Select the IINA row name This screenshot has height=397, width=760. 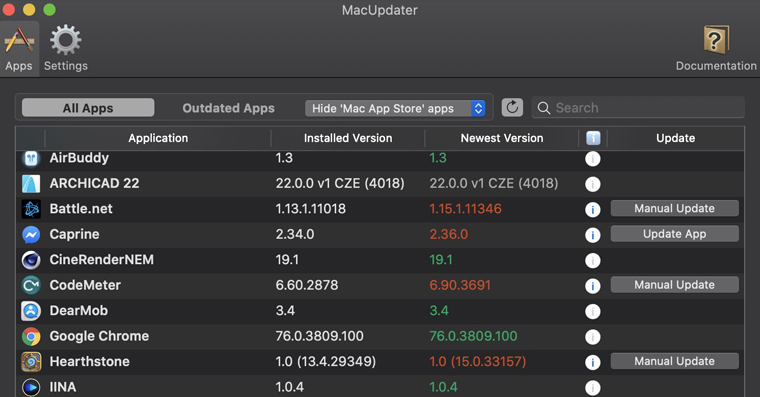[x=63, y=387]
